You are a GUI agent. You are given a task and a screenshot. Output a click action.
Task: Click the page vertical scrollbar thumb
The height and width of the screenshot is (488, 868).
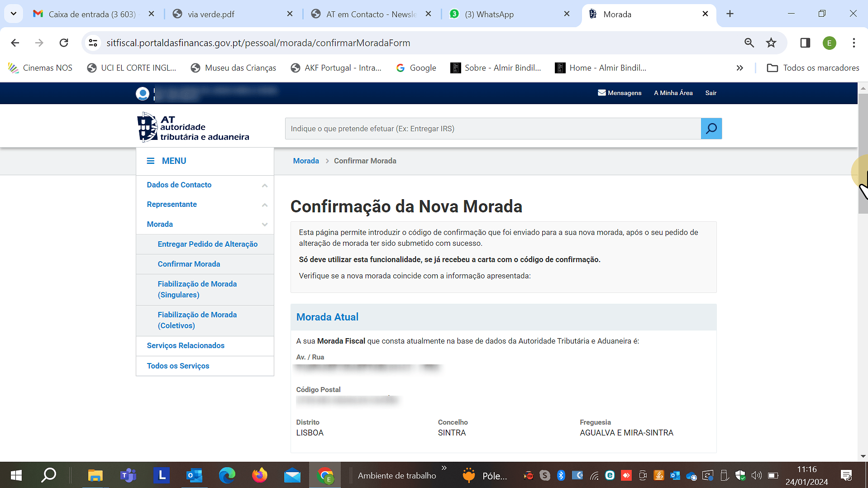[863, 154]
